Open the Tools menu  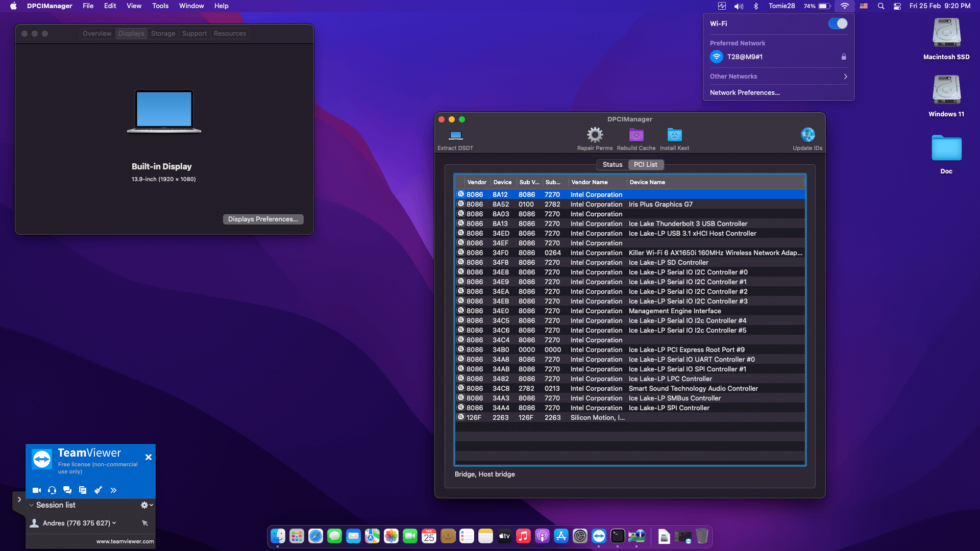[160, 6]
